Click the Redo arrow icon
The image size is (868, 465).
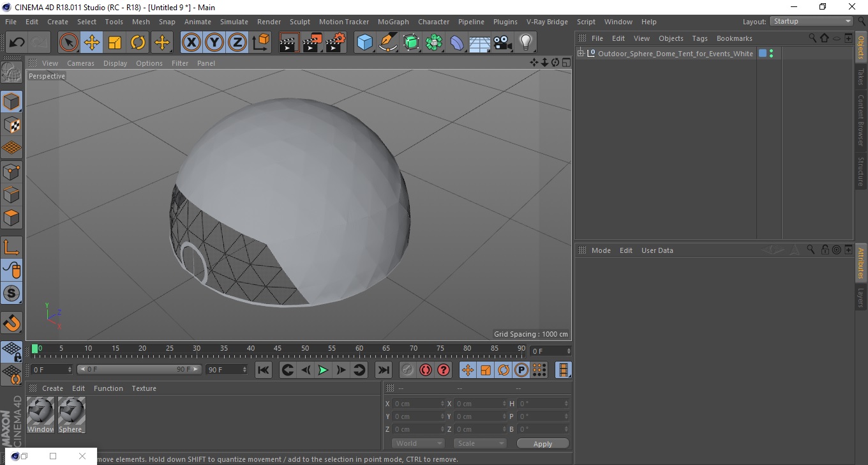point(40,43)
